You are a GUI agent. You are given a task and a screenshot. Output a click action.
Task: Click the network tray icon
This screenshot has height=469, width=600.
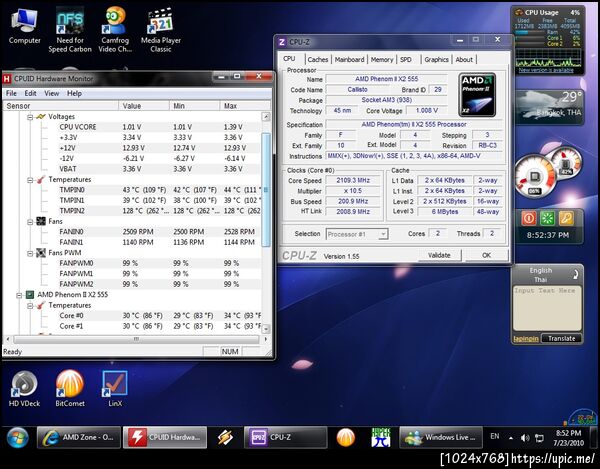tap(540, 438)
